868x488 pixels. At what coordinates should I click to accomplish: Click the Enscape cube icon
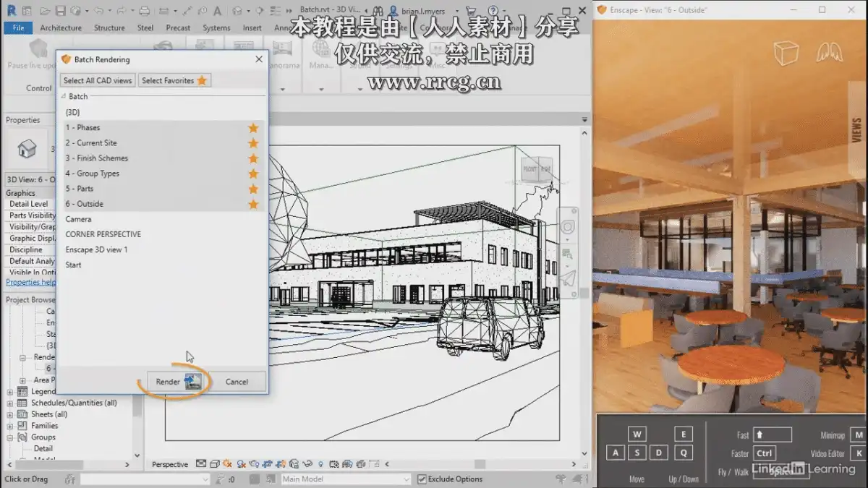[786, 52]
